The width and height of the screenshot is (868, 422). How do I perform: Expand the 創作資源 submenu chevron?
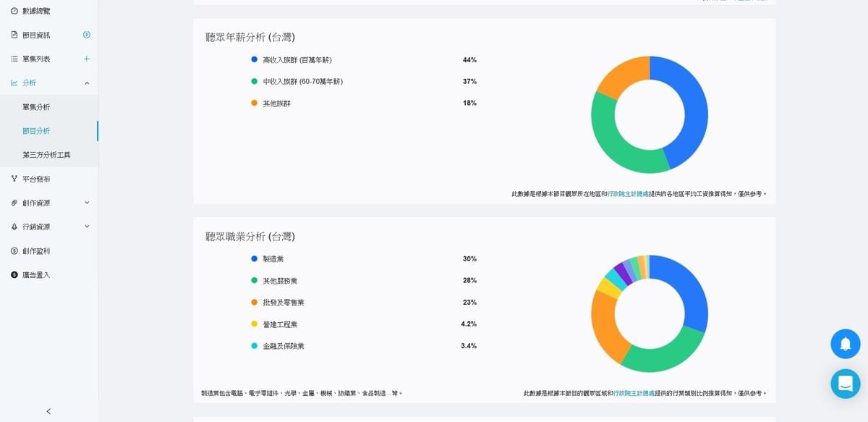[87, 203]
